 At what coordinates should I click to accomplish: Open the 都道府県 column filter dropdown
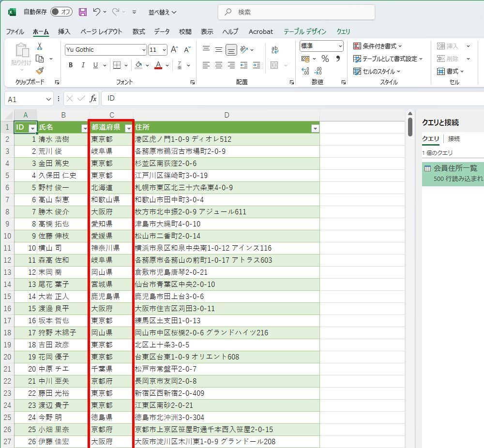point(128,128)
